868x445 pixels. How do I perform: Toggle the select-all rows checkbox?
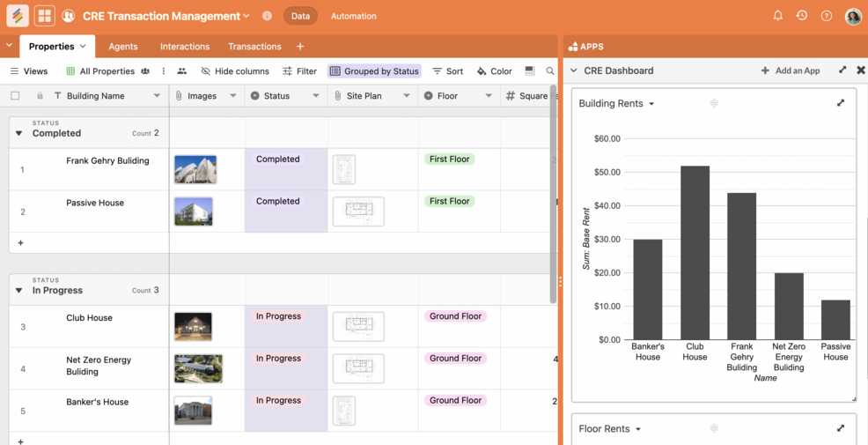(x=15, y=96)
